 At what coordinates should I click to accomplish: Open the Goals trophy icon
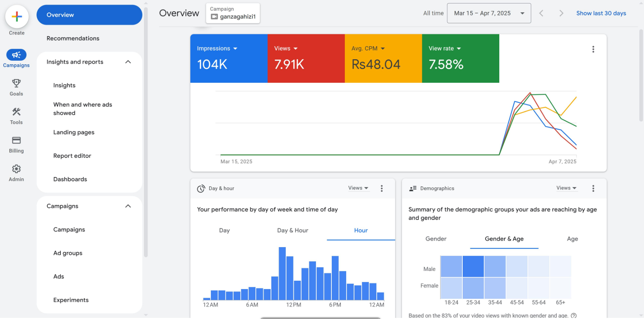pos(16,83)
